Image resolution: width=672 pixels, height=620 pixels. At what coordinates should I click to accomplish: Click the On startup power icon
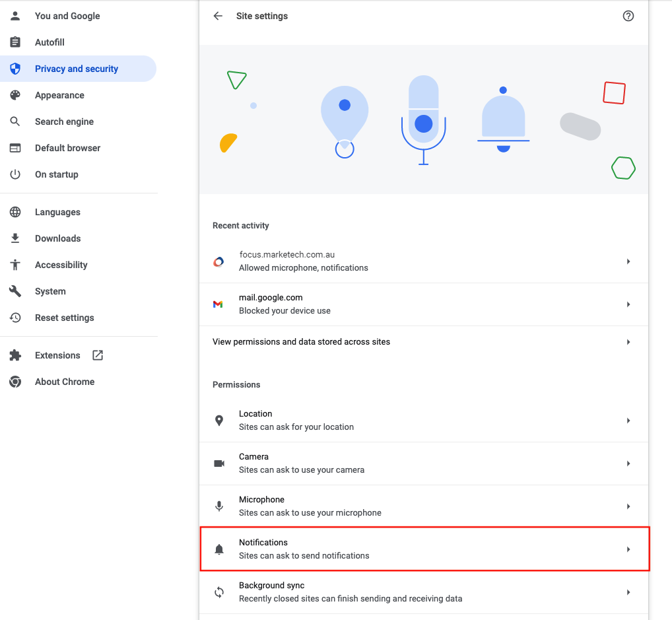[15, 174]
